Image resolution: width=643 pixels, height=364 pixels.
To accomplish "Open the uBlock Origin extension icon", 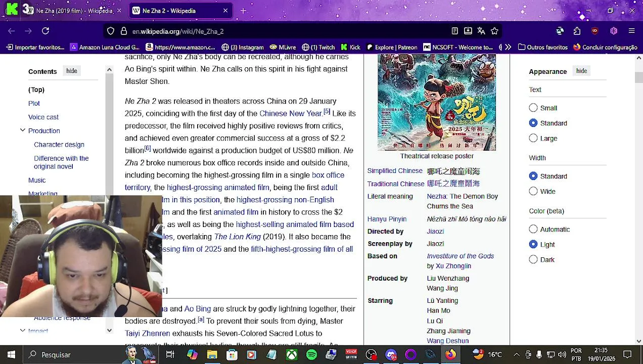I will (594, 31).
